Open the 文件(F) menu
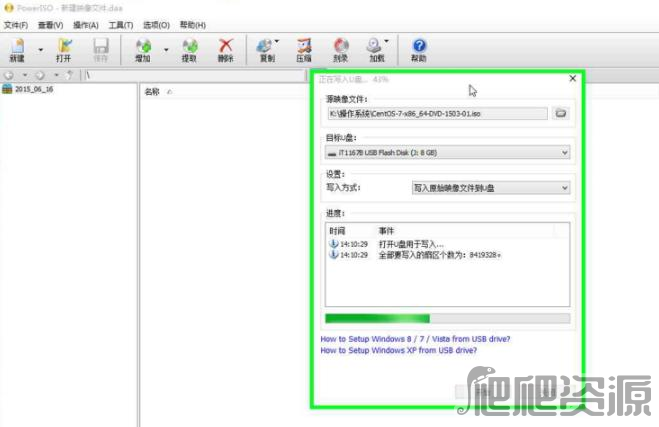The image size is (659, 427). click(16, 25)
